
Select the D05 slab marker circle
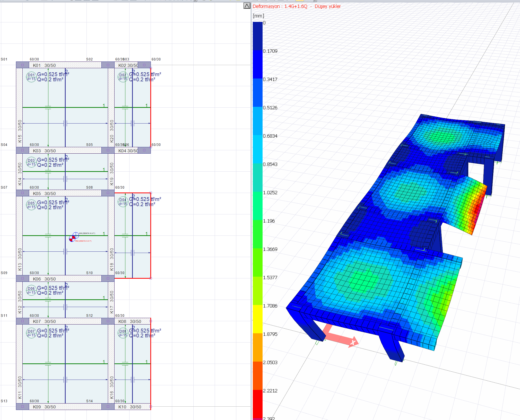(x=31, y=205)
